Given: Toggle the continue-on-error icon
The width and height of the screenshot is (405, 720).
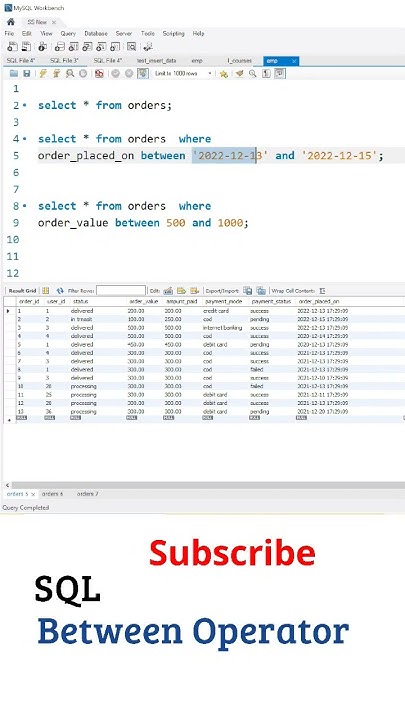Looking at the screenshot, I should 99,73.
